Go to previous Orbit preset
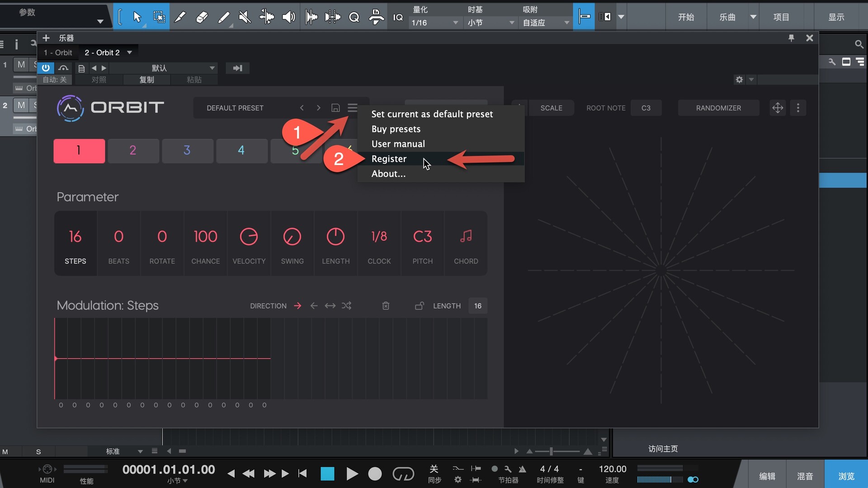The image size is (868, 488). pos(302,108)
